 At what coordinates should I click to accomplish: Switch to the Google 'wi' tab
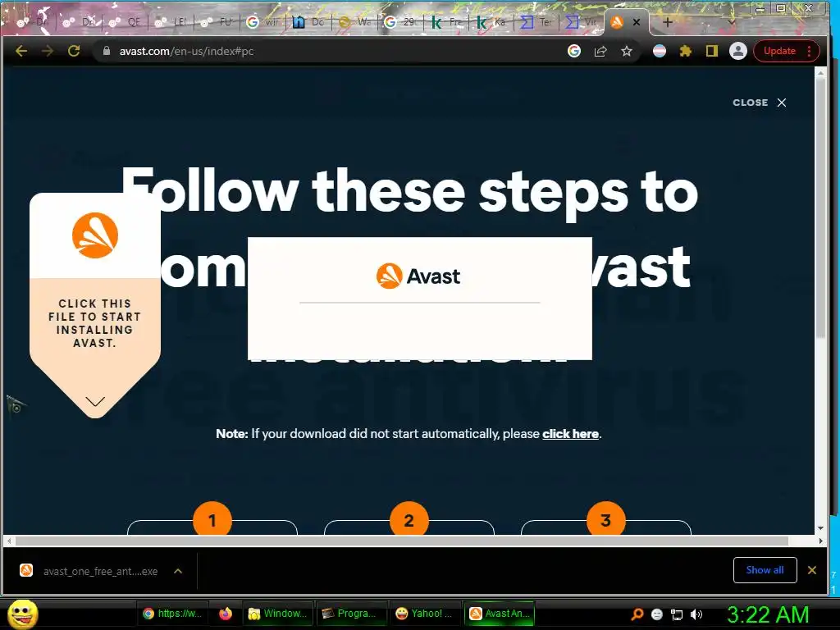coord(263,22)
